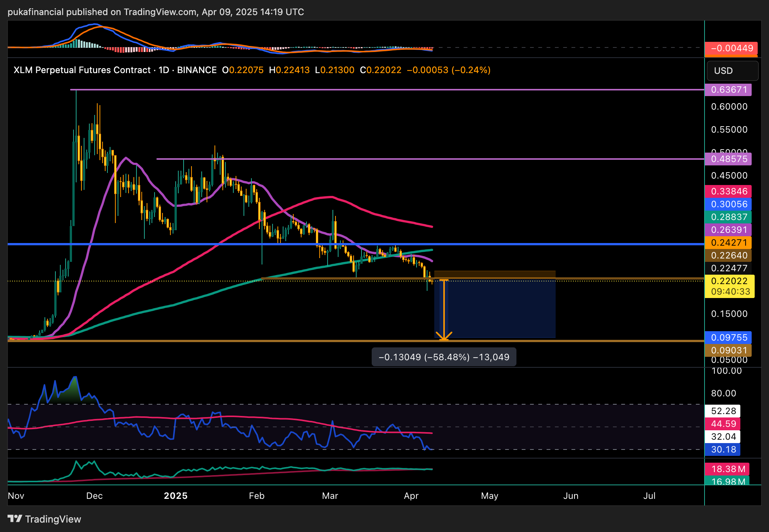Click the XLM Perpetual Futures Contract title
This screenshot has width=769, height=532.
coord(82,70)
